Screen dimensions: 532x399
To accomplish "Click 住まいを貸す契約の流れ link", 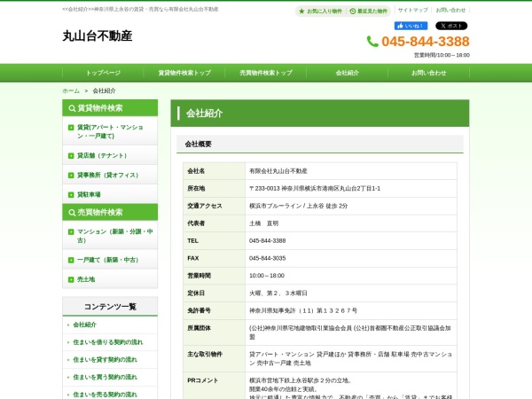I will point(106,360).
